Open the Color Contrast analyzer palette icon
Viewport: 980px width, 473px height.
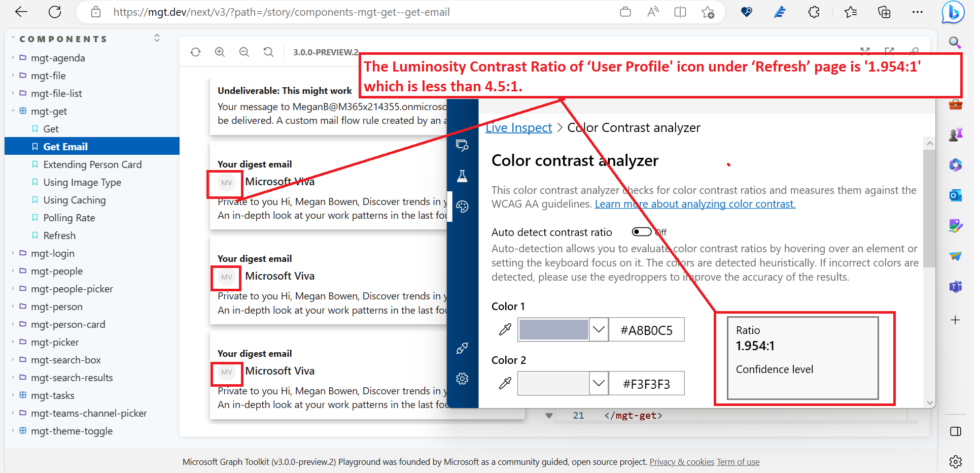(x=462, y=207)
